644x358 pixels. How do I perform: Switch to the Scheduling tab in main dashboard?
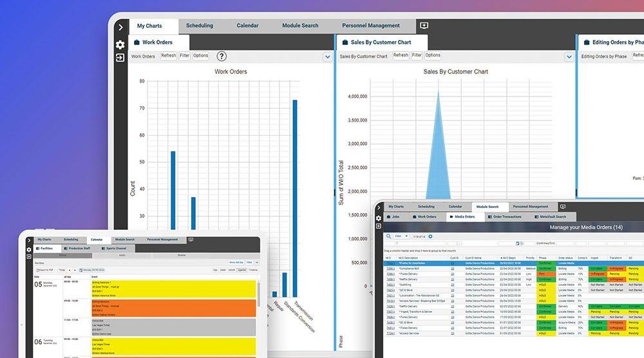(200, 26)
